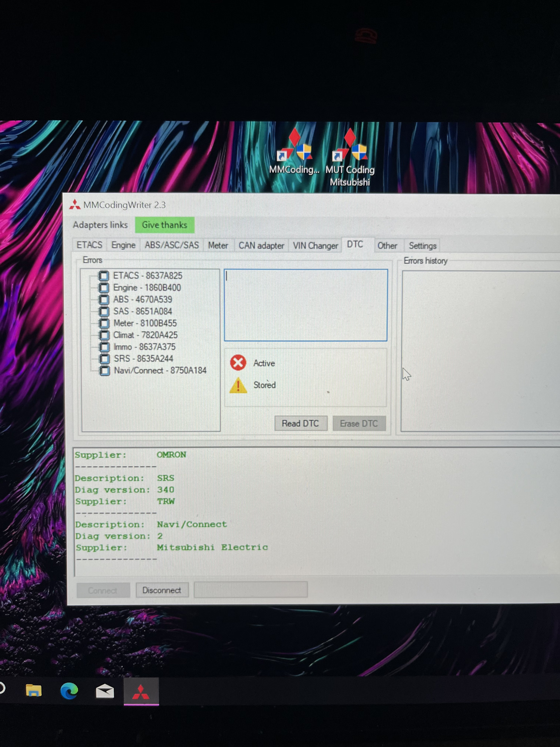This screenshot has width=560, height=747.
Task: Click the SAS module chip icon
Action: [x=103, y=311]
